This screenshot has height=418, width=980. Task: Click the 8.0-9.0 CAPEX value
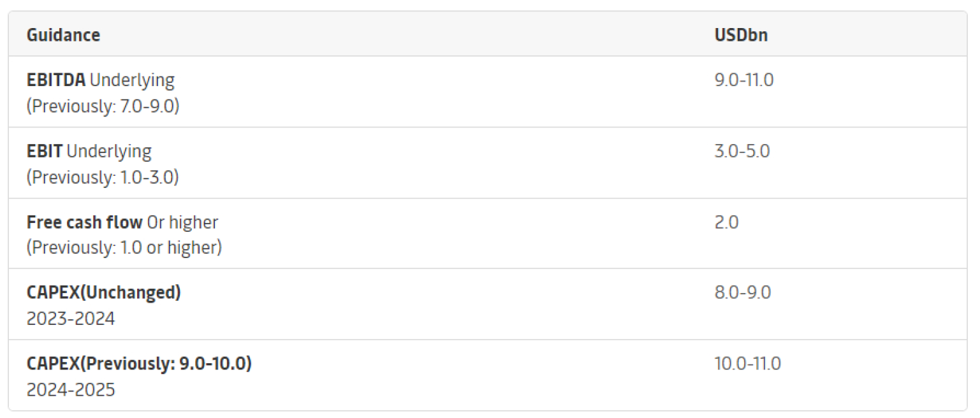click(x=743, y=292)
